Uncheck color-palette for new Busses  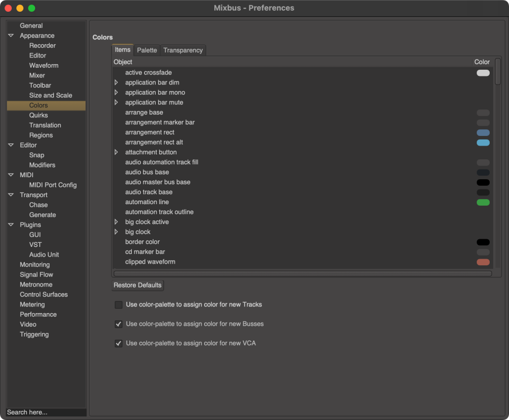point(118,324)
